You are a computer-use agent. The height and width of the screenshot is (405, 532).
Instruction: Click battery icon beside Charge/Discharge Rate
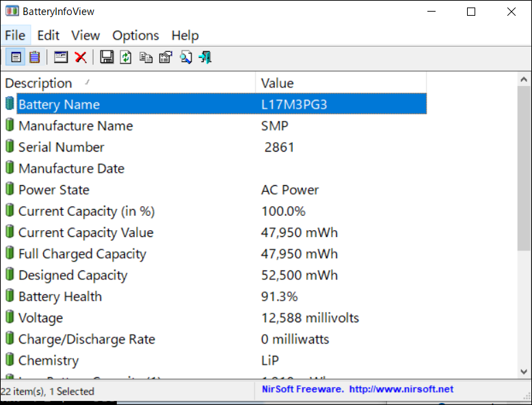click(x=10, y=338)
